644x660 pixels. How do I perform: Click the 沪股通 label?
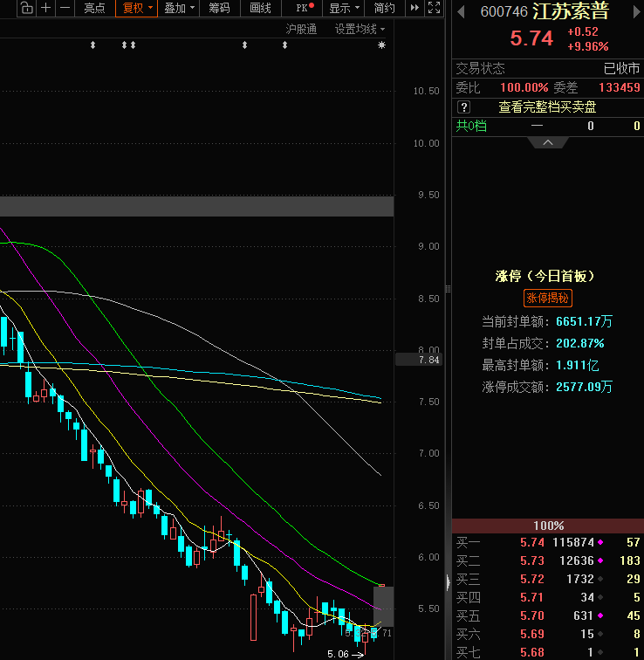click(301, 29)
